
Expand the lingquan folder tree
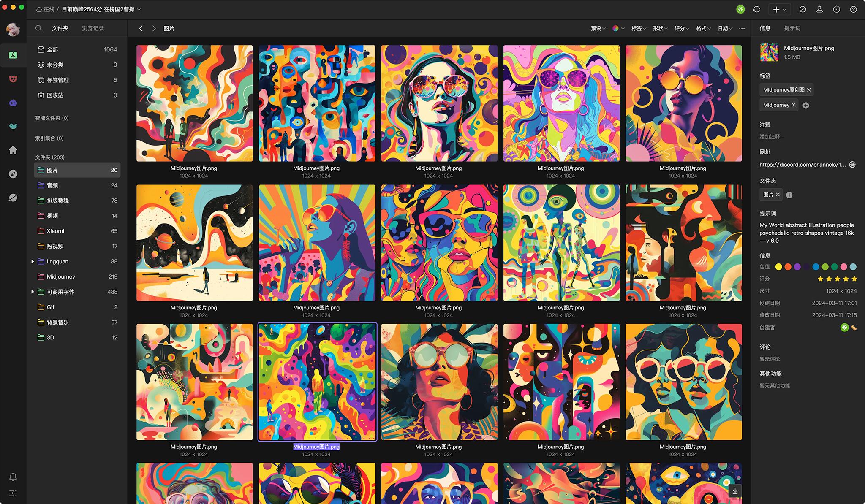(33, 261)
